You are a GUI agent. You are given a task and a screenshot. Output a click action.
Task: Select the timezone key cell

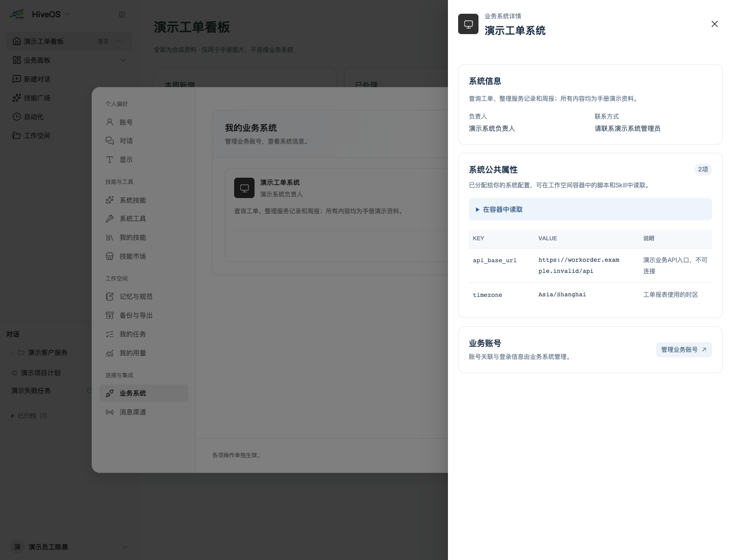tap(488, 295)
